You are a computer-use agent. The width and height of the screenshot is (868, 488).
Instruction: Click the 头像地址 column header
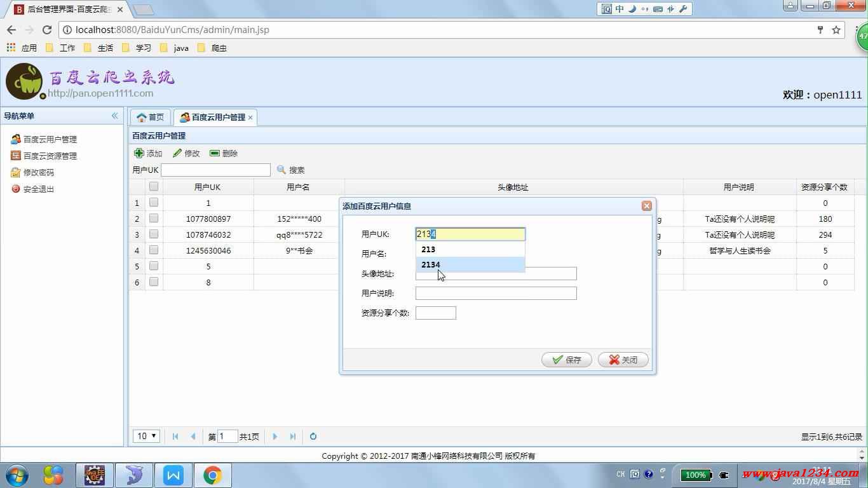[x=513, y=187]
